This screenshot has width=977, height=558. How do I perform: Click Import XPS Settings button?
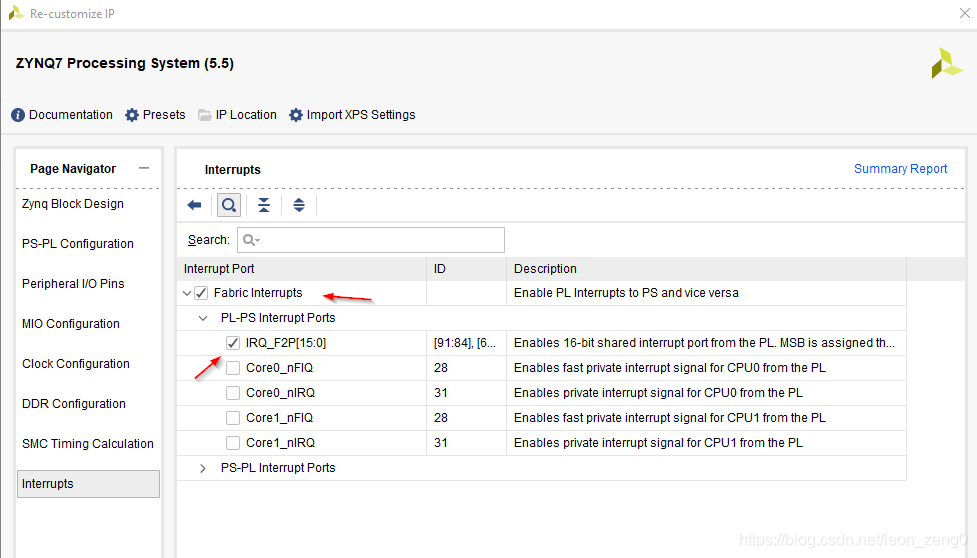coord(361,115)
